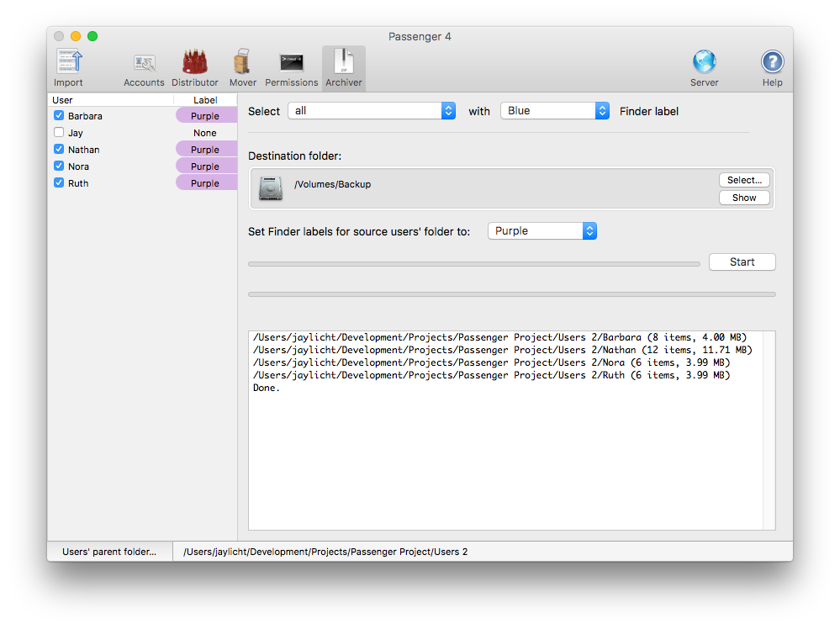Image resolution: width=840 pixels, height=629 pixels.
Task: Click Nathan's Purple label cell
Action: [206, 150]
